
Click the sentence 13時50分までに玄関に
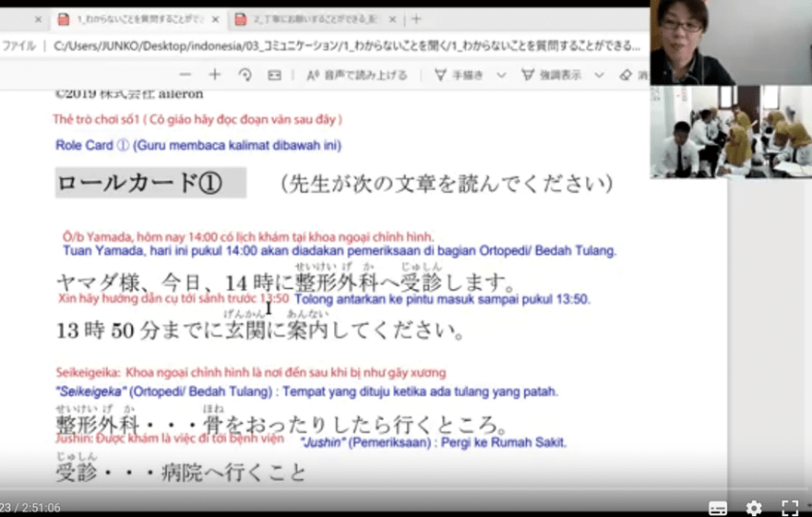tap(260, 330)
